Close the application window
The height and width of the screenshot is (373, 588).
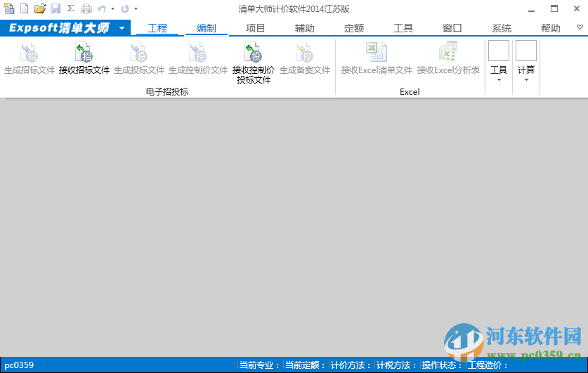577,8
